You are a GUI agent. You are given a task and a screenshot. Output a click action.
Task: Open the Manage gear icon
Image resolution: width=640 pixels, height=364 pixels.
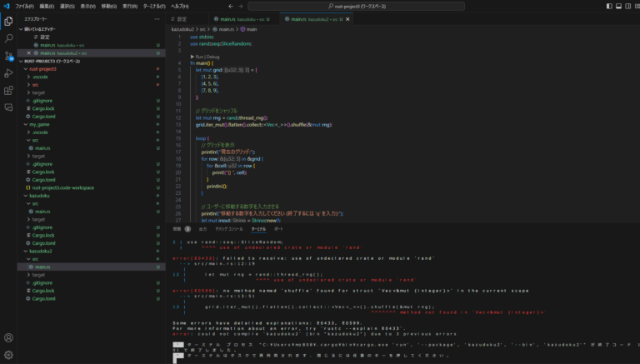click(8, 355)
